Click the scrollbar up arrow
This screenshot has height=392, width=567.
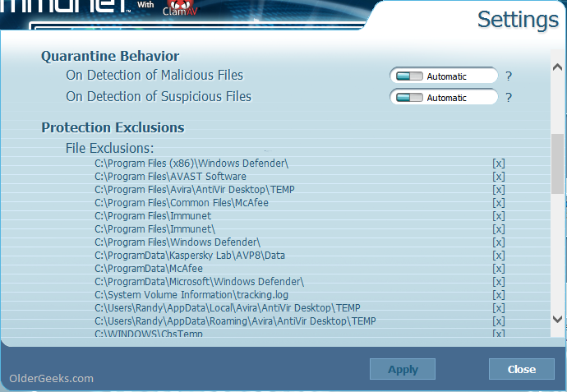click(x=557, y=67)
